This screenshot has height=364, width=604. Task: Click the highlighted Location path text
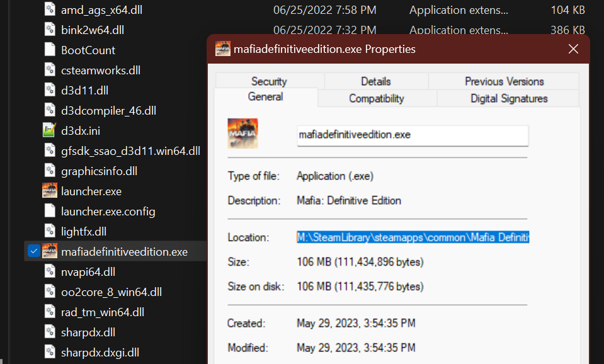pyautogui.click(x=413, y=237)
